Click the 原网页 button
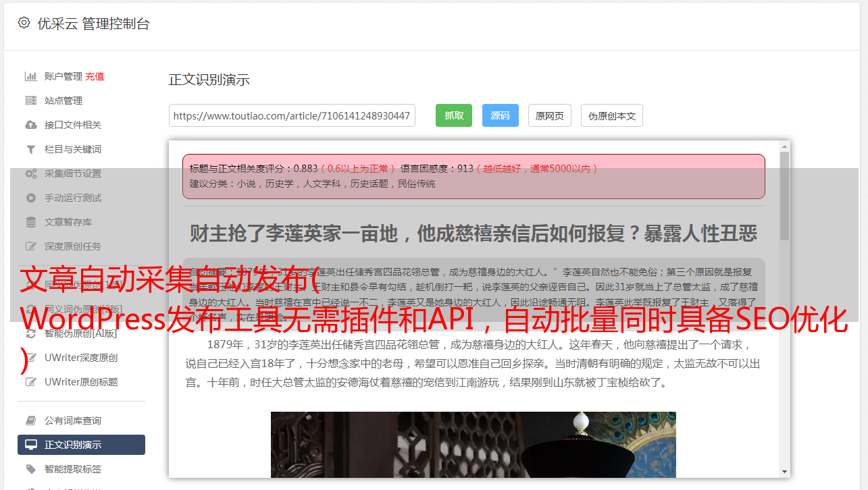The image size is (868, 490). click(550, 115)
